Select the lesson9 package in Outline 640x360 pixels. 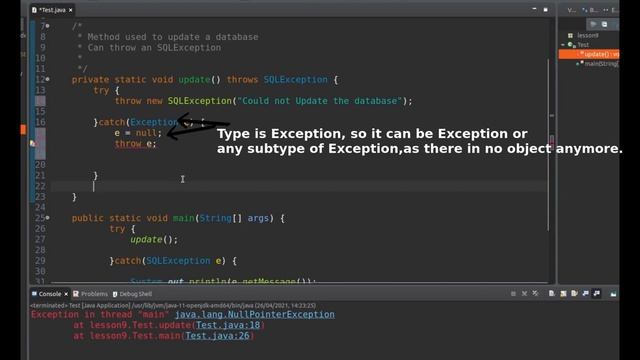pyautogui.click(x=584, y=36)
